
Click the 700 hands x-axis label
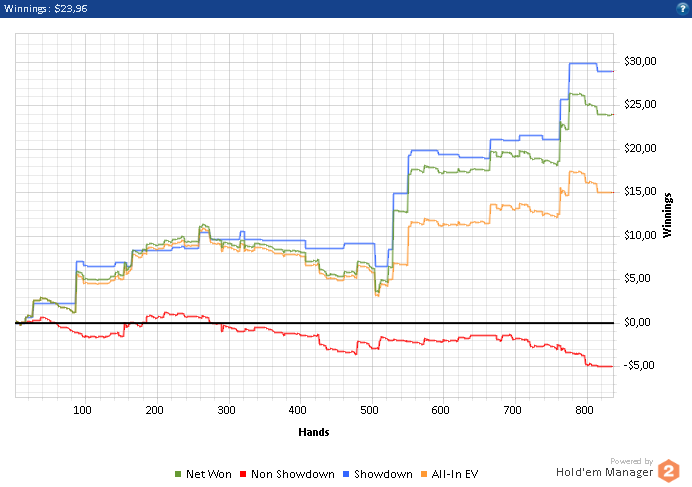pos(512,410)
